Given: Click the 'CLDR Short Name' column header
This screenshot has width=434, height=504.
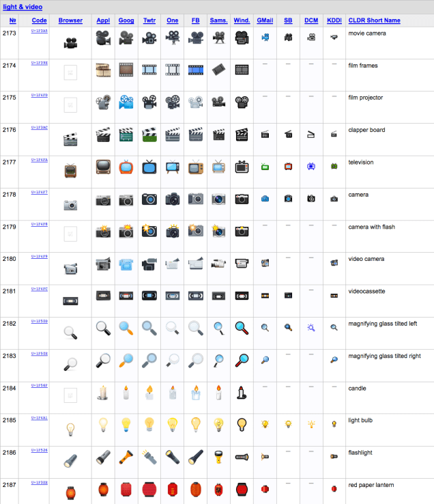Looking at the screenshot, I should point(374,20).
